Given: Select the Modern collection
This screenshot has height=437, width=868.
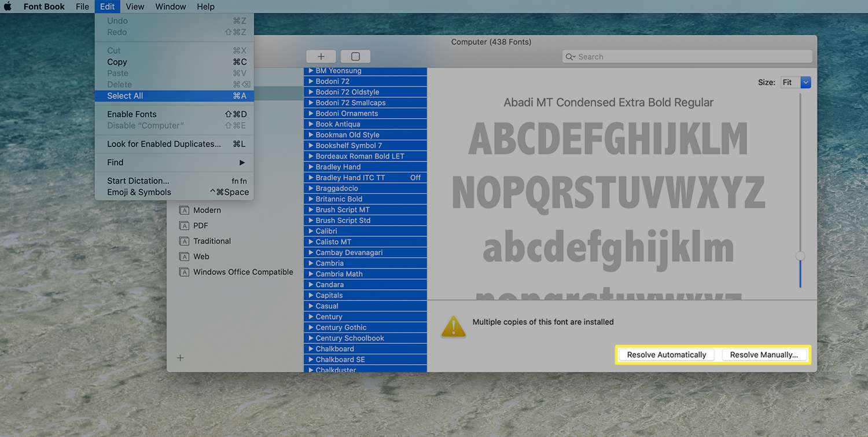Looking at the screenshot, I should click(x=207, y=210).
